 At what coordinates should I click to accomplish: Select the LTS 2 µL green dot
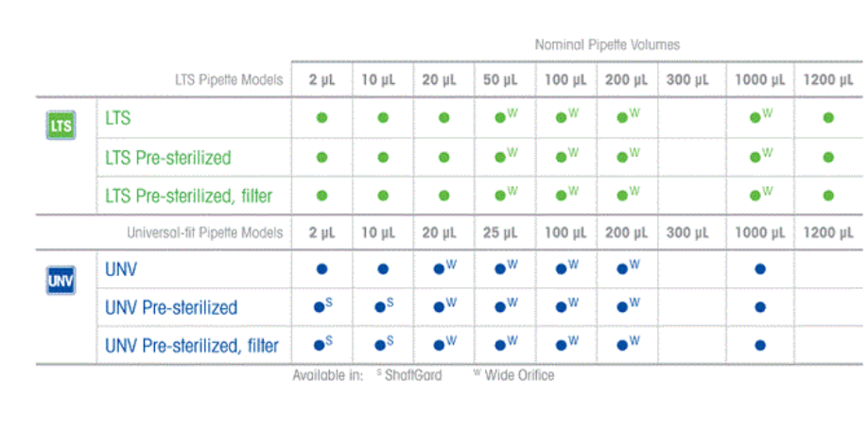tap(321, 117)
